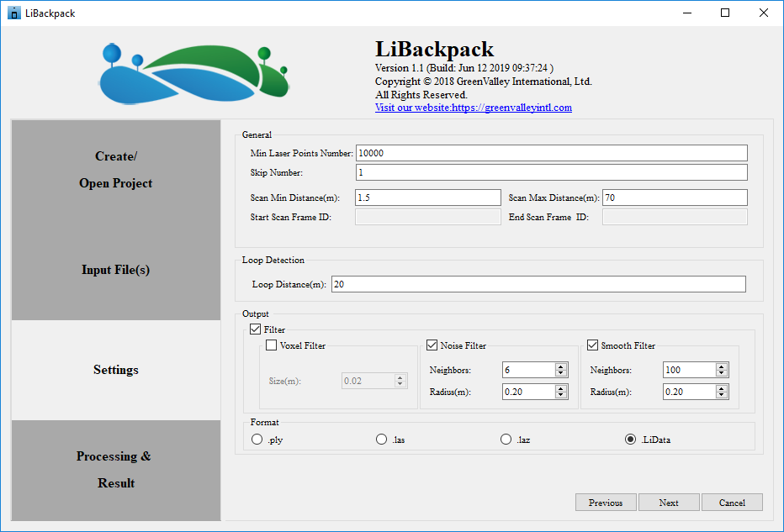Image resolution: width=784 pixels, height=532 pixels.
Task: Click the End Scan Frame ID field
Action: pos(675,217)
